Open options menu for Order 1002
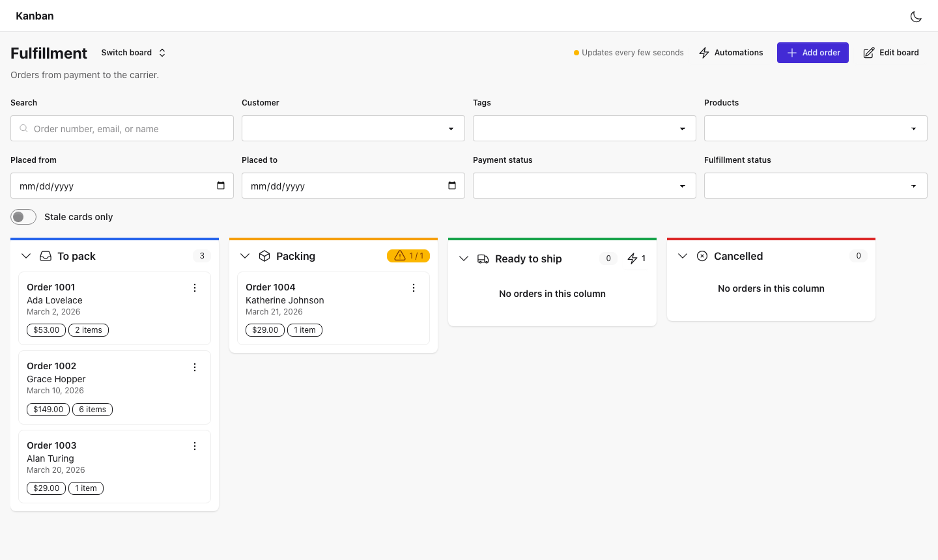Viewport: 938px width, 560px height. 195,367
